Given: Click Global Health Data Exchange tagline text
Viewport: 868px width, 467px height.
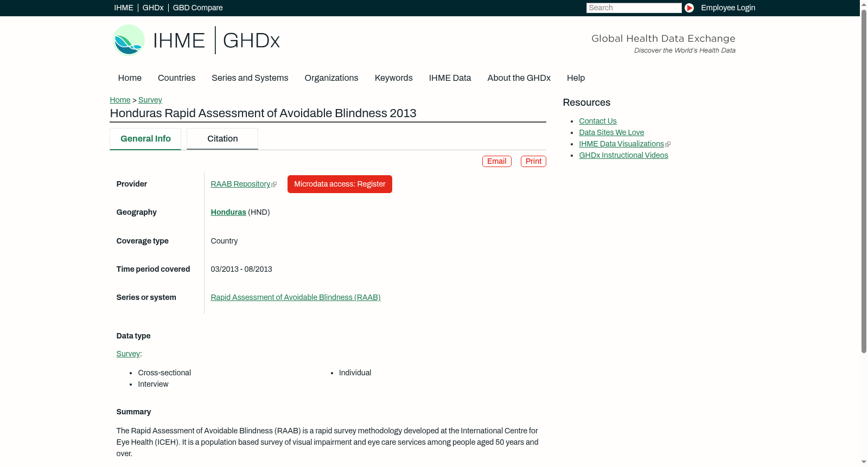Looking at the screenshot, I should click(663, 39).
